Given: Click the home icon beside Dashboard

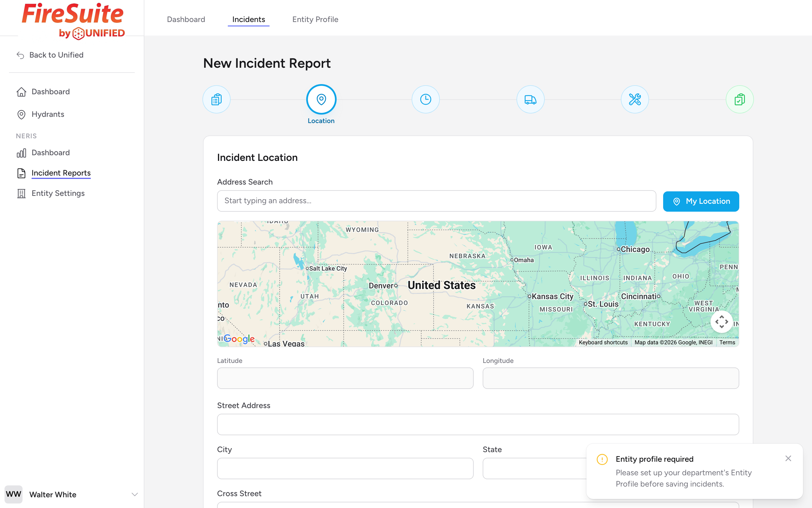Looking at the screenshot, I should [x=21, y=92].
